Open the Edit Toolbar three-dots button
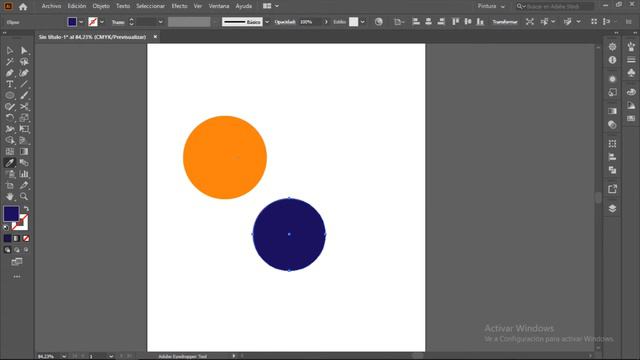 click(x=17, y=277)
